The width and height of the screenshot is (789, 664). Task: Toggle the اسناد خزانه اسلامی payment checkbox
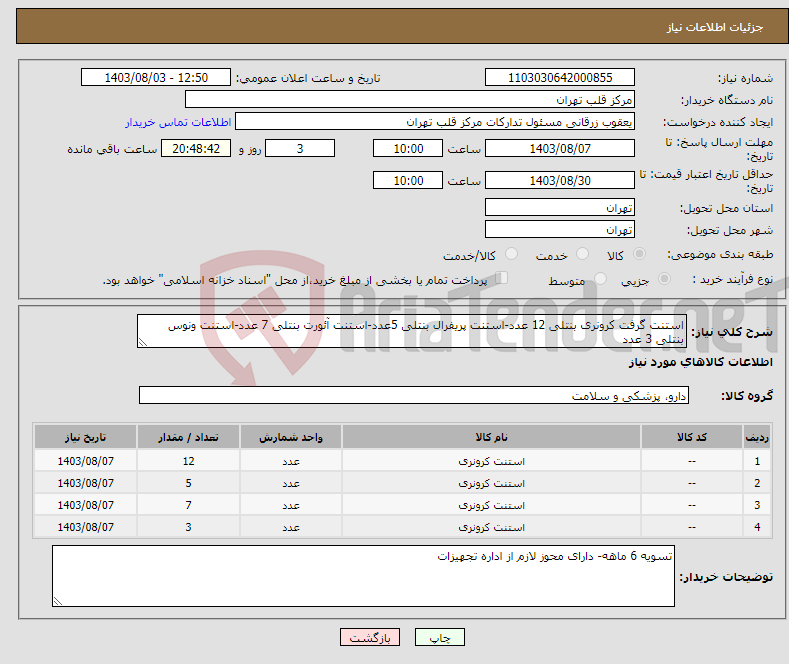coord(502,278)
